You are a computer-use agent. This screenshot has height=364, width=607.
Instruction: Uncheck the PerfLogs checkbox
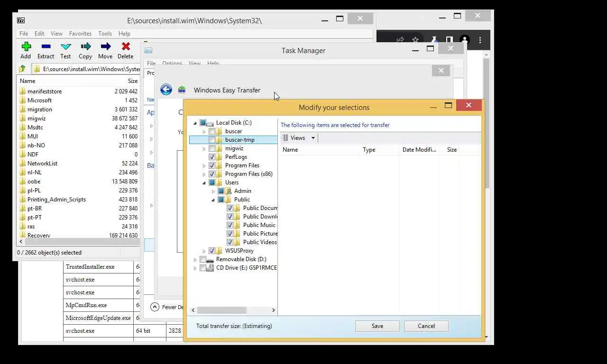click(212, 157)
